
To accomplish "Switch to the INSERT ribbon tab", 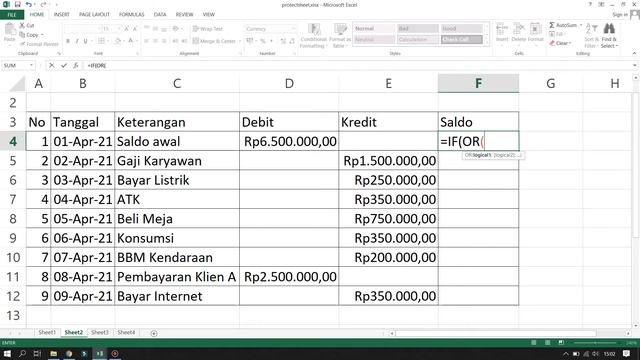I will tap(62, 15).
